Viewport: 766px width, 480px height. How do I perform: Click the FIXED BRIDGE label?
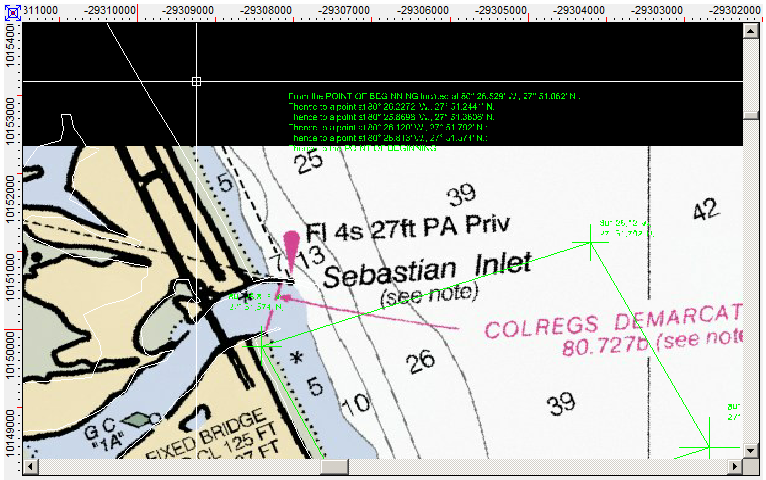coord(208,437)
